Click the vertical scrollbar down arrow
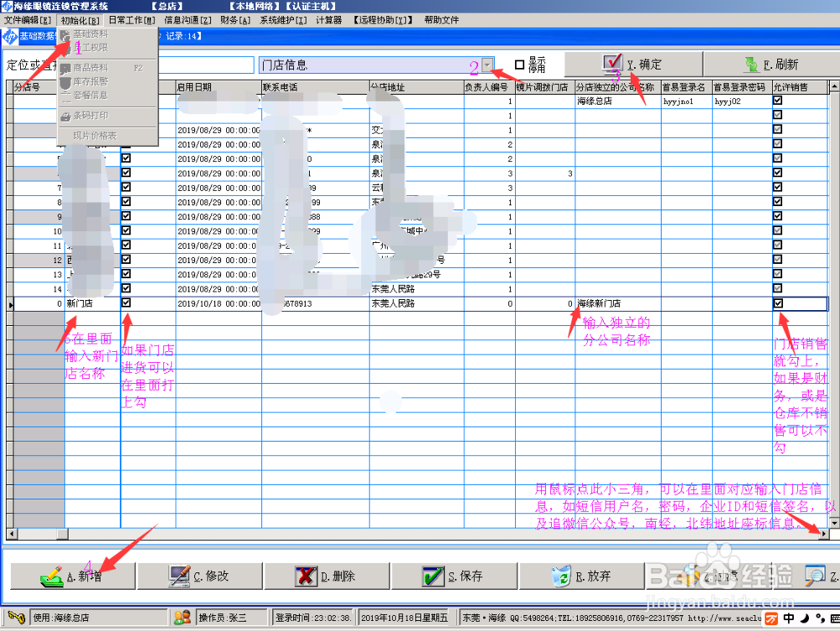Image resolution: width=840 pixels, height=631 pixels. point(833,522)
